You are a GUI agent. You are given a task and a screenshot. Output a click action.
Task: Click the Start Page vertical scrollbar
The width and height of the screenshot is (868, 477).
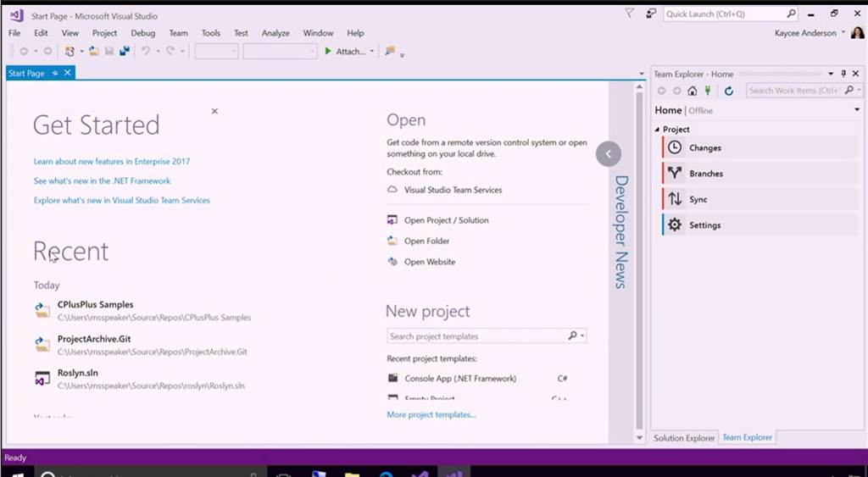click(x=639, y=254)
